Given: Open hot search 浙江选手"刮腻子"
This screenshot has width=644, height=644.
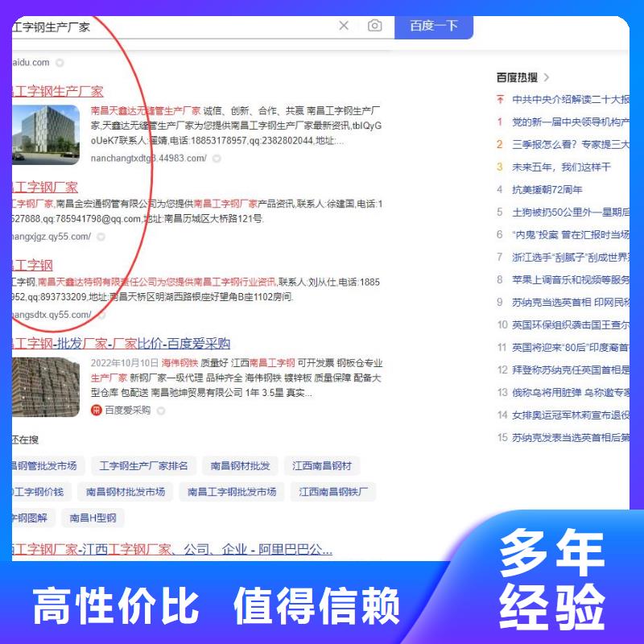Looking at the screenshot, I should point(571,258).
